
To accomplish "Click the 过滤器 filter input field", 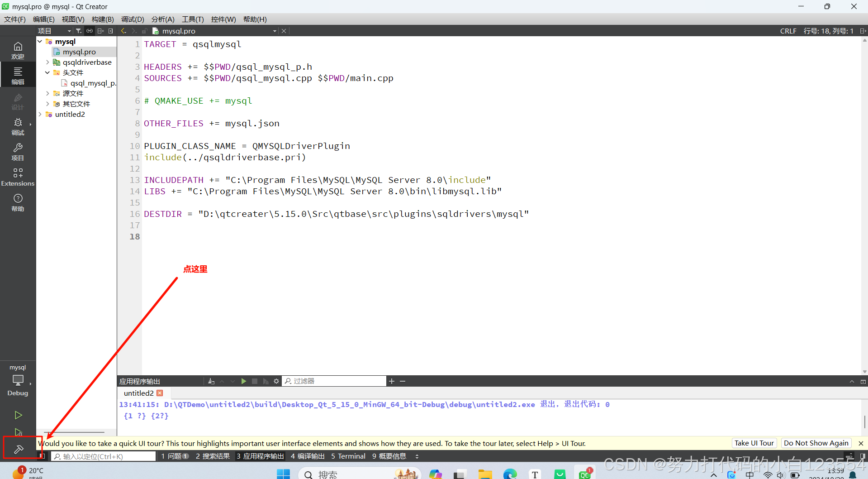I will 335,381.
